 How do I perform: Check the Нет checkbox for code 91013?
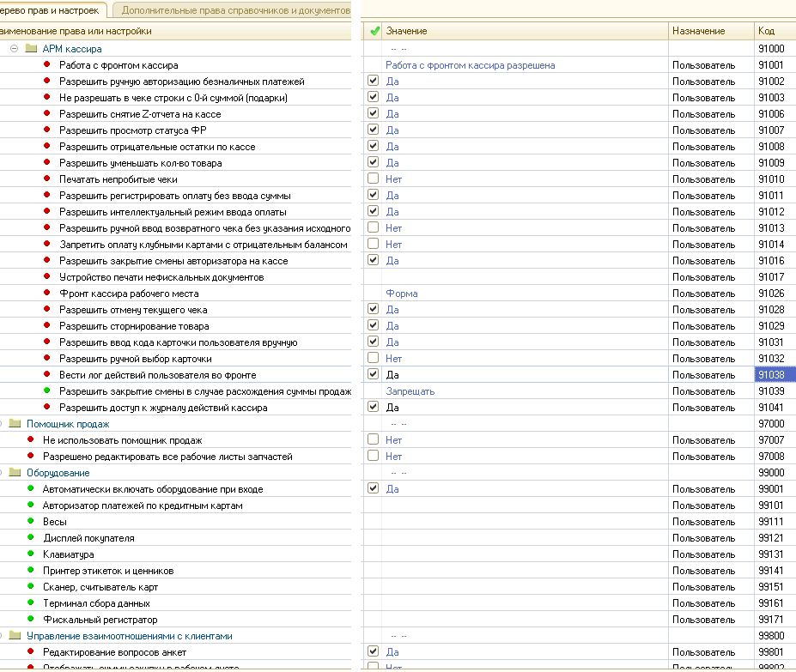[374, 227]
